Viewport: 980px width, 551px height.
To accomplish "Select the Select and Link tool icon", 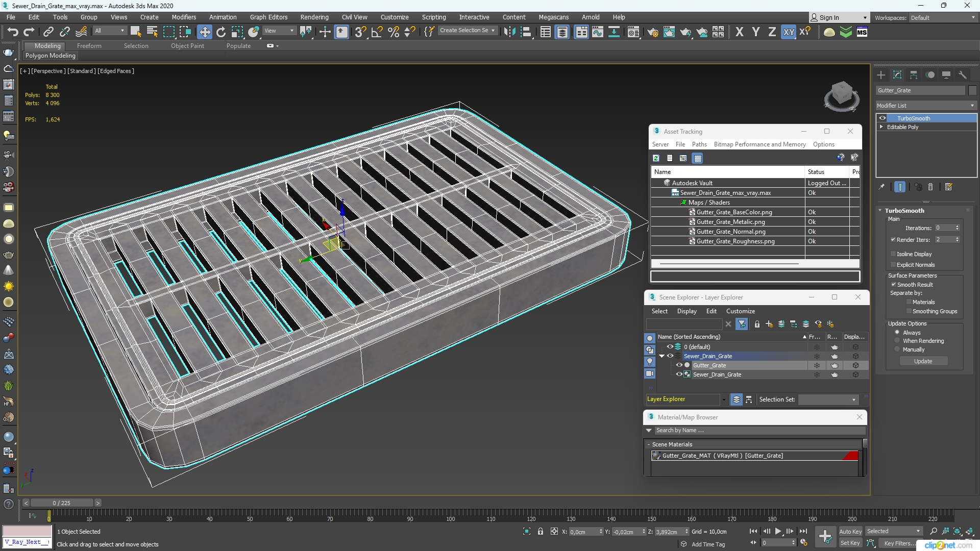I will point(48,32).
